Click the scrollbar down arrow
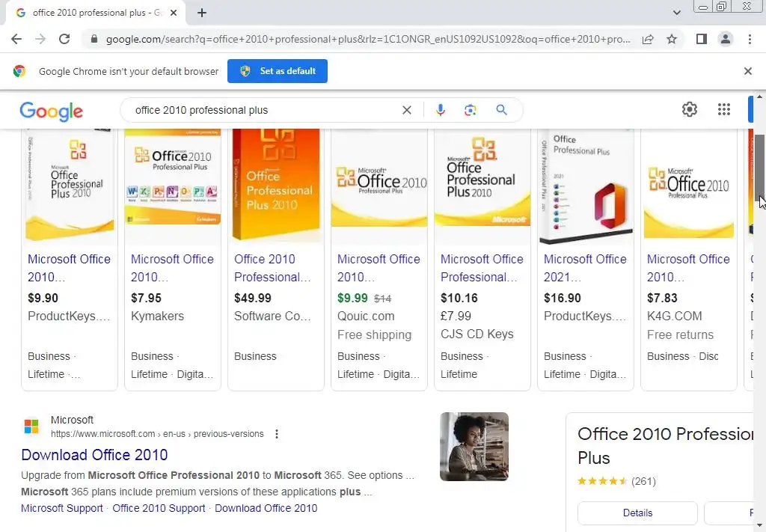766x532 pixels. tap(760, 527)
